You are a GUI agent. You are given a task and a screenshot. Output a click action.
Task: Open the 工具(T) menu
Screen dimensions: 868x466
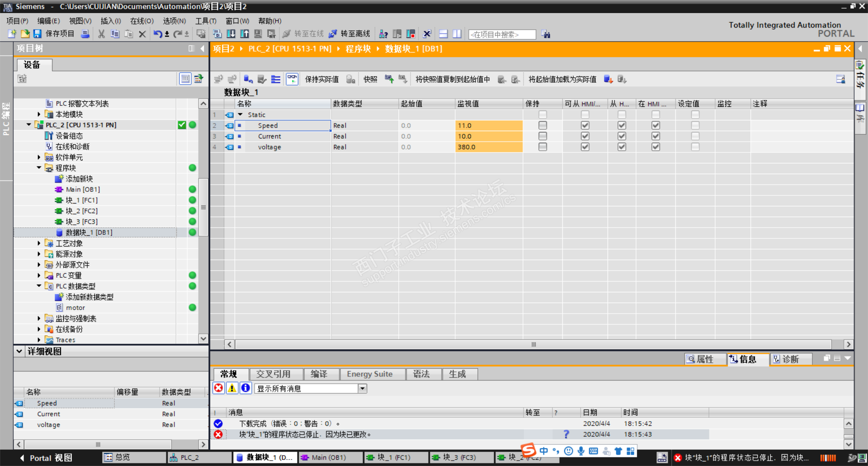click(x=206, y=21)
